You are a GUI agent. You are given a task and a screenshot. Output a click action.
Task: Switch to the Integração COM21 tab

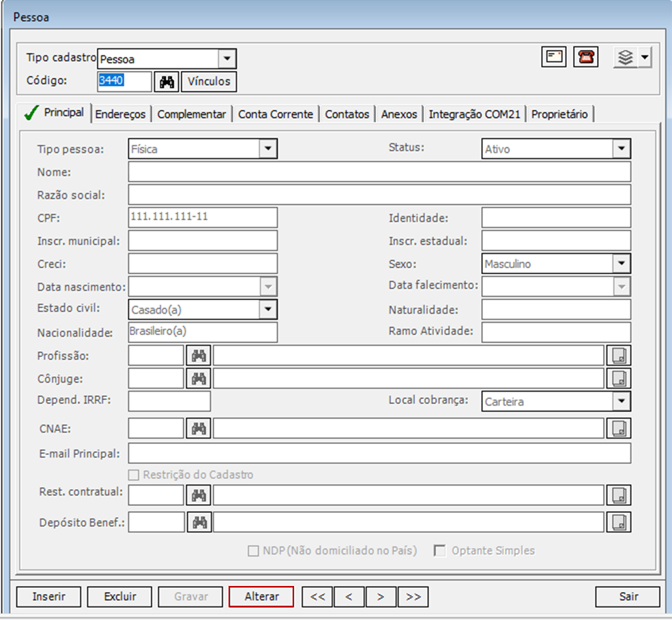click(x=474, y=115)
